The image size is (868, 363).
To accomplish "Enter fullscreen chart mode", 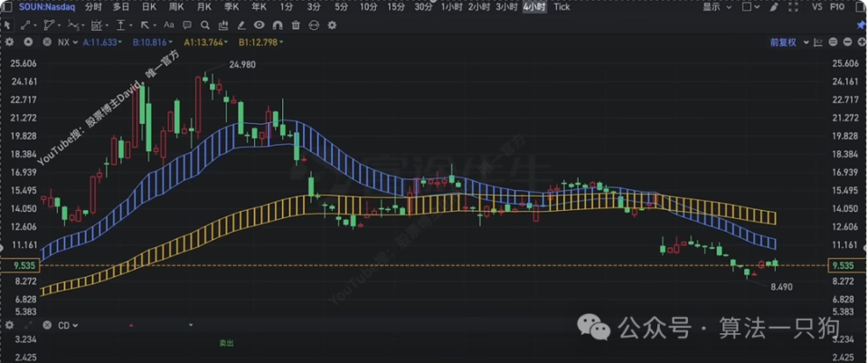I will click(793, 7).
